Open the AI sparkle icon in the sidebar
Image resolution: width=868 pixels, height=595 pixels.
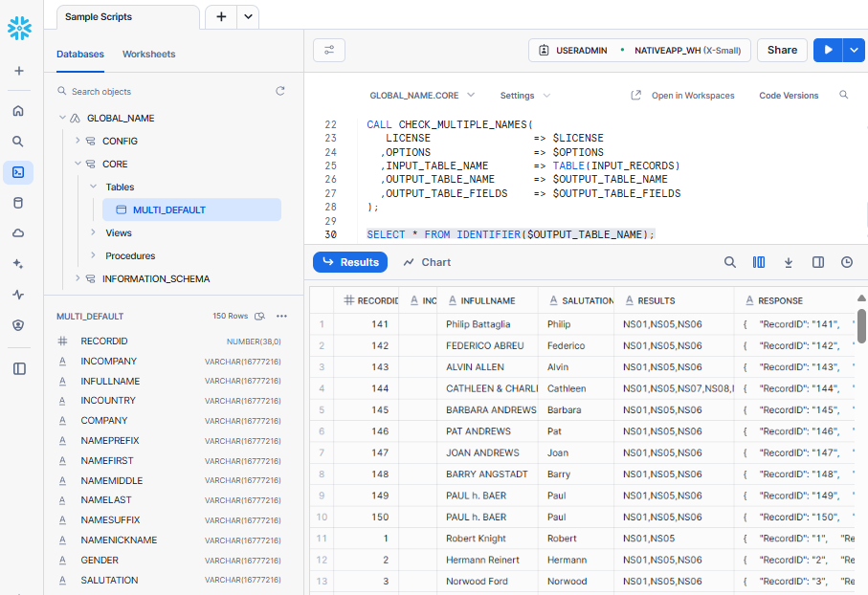coord(18,264)
